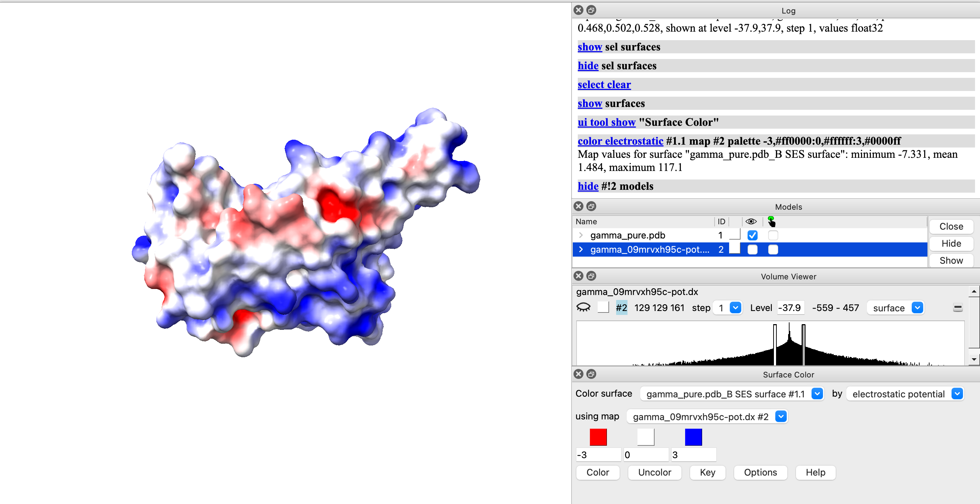Show the color Key
Viewport: 980px width, 504px height.
(707, 472)
